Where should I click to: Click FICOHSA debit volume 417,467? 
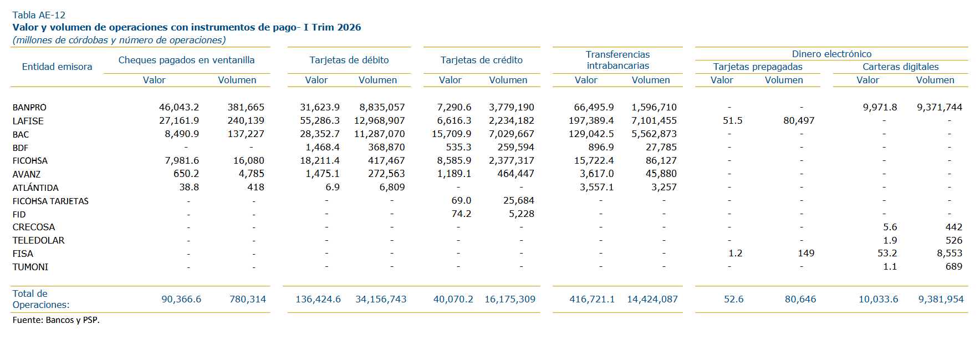[386, 160]
